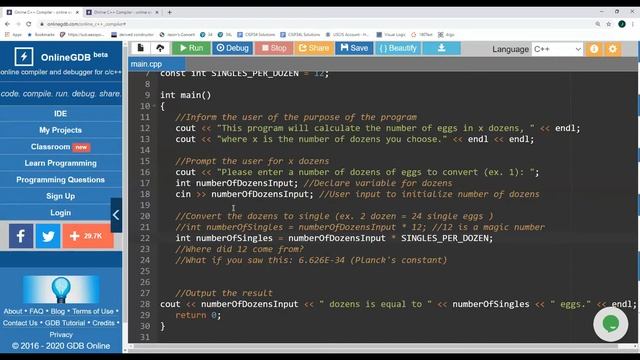Viewport: 640px width, 360px height.
Task: Click the upload file icon in toolbar
Action: coord(160,48)
